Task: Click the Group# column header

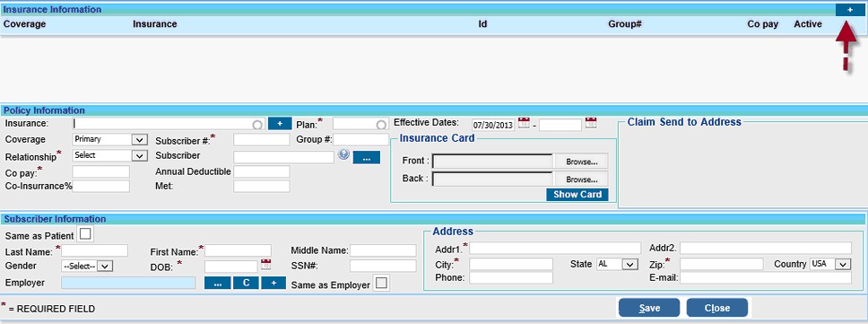Action: coord(625,24)
